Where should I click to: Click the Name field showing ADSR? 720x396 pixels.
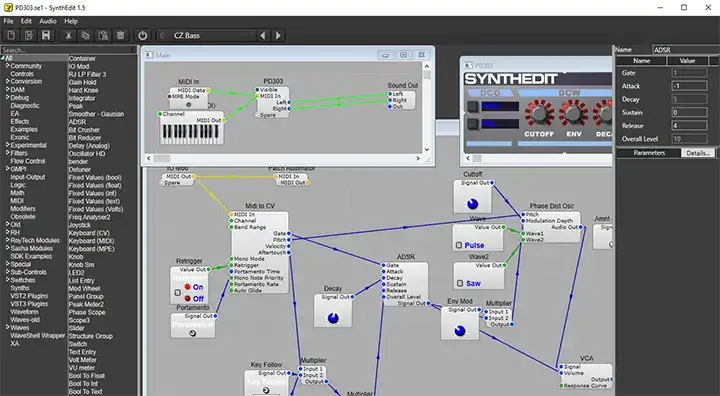pos(686,50)
